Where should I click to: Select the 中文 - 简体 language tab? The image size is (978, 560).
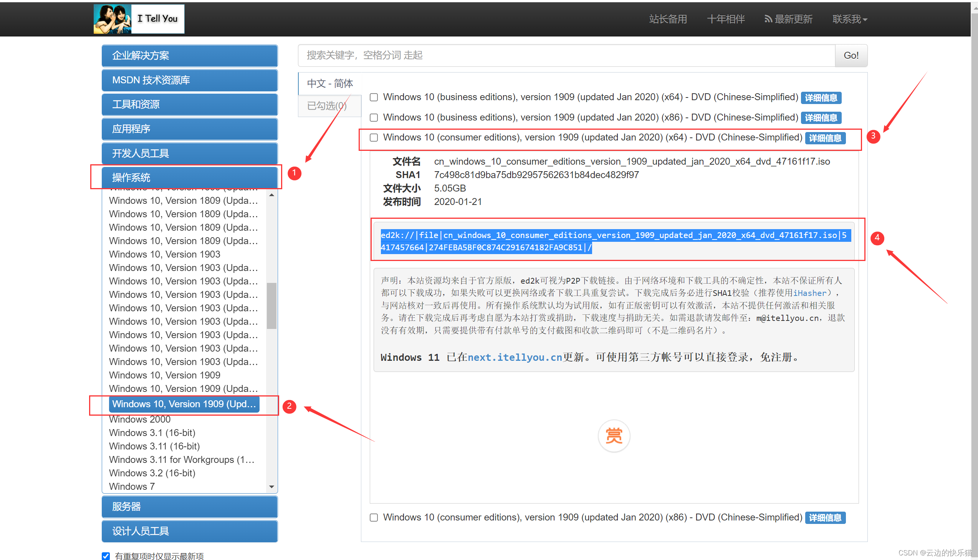330,83
